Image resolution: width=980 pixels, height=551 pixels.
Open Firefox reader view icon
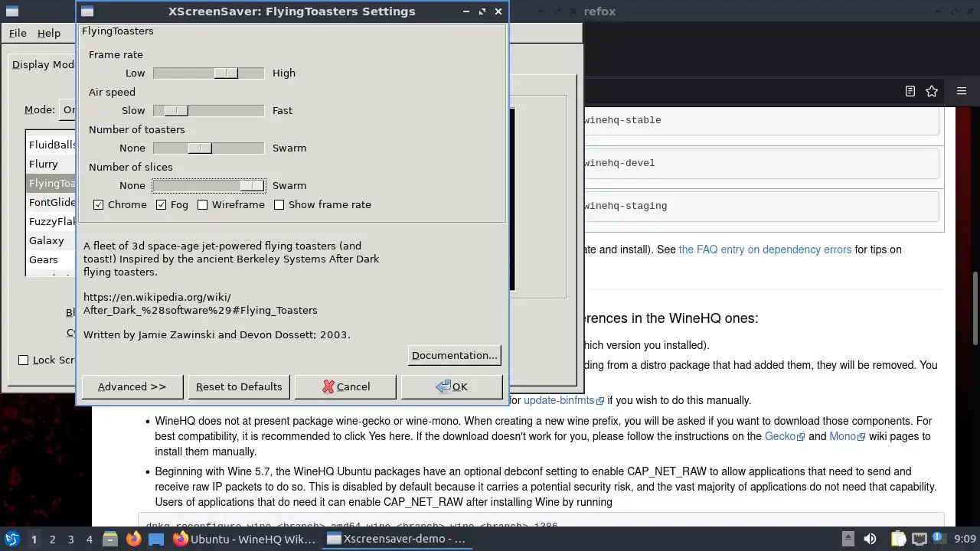[x=910, y=91]
